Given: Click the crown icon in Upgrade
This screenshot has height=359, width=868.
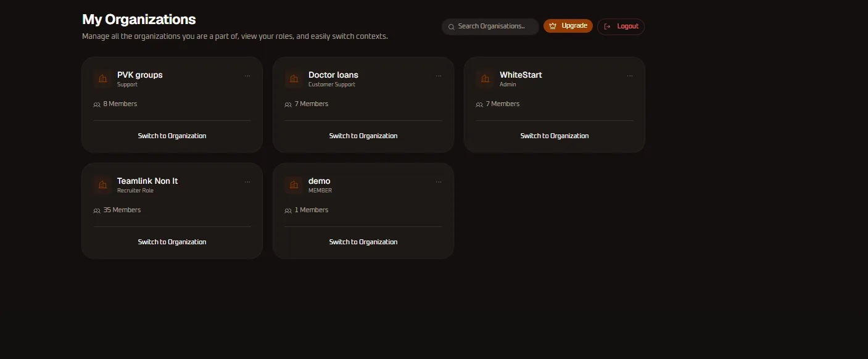Looking at the screenshot, I should click(553, 26).
